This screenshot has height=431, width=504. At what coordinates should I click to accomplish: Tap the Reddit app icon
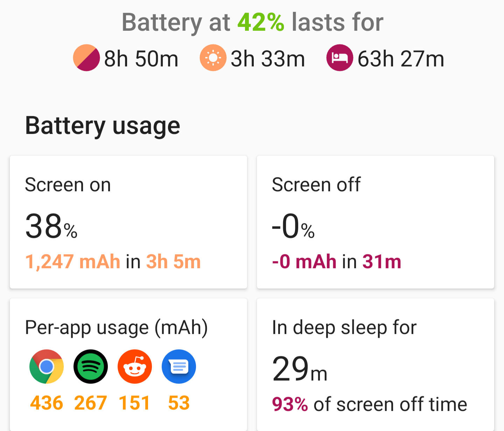[135, 367]
